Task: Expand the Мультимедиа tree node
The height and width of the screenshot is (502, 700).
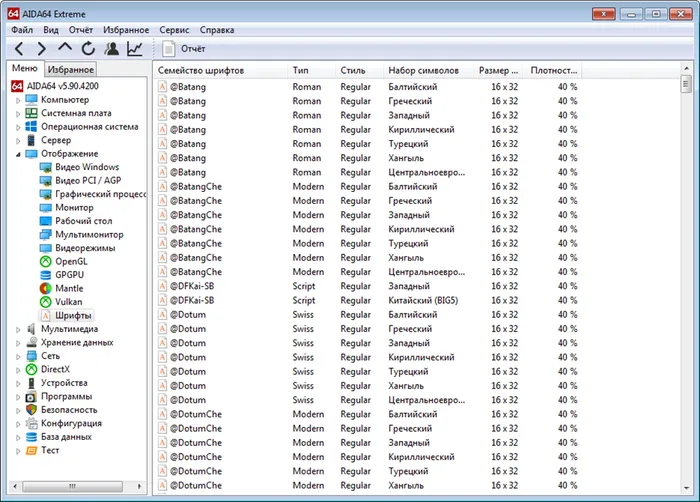Action: click(x=18, y=330)
